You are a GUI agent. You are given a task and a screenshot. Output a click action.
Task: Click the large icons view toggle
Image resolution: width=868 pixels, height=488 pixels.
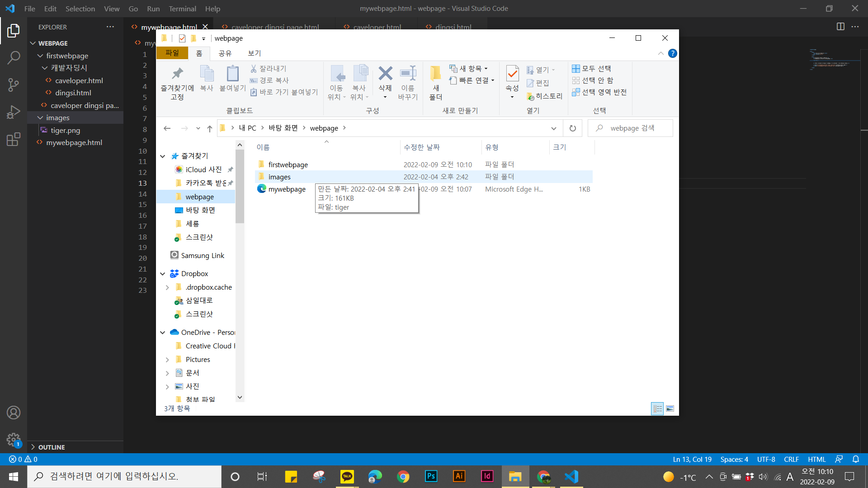(x=670, y=408)
